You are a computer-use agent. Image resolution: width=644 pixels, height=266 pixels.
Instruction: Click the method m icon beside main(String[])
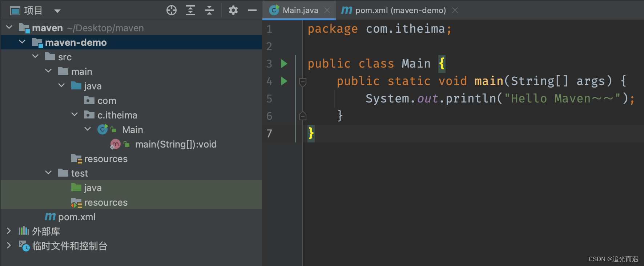tap(115, 144)
